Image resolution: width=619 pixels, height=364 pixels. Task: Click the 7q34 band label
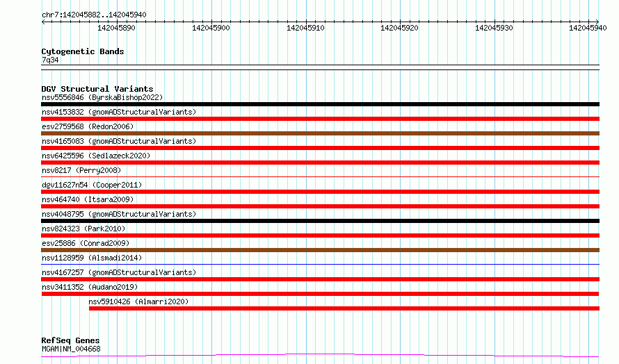tap(50, 60)
